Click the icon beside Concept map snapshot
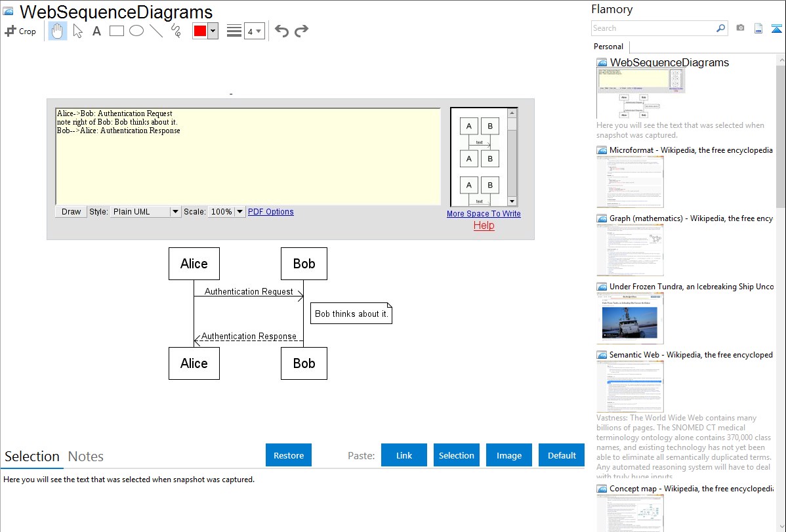This screenshot has width=786, height=532. (602, 489)
